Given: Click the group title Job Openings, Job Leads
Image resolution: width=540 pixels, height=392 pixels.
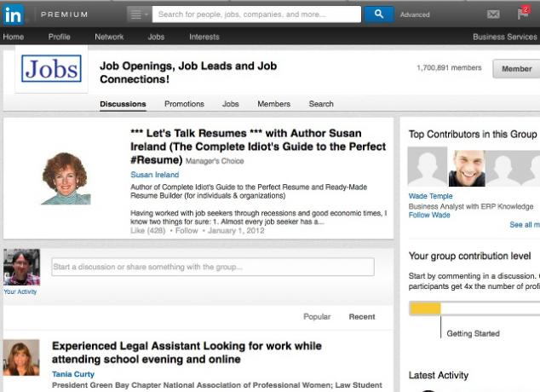Looking at the screenshot, I should click(x=188, y=72).
